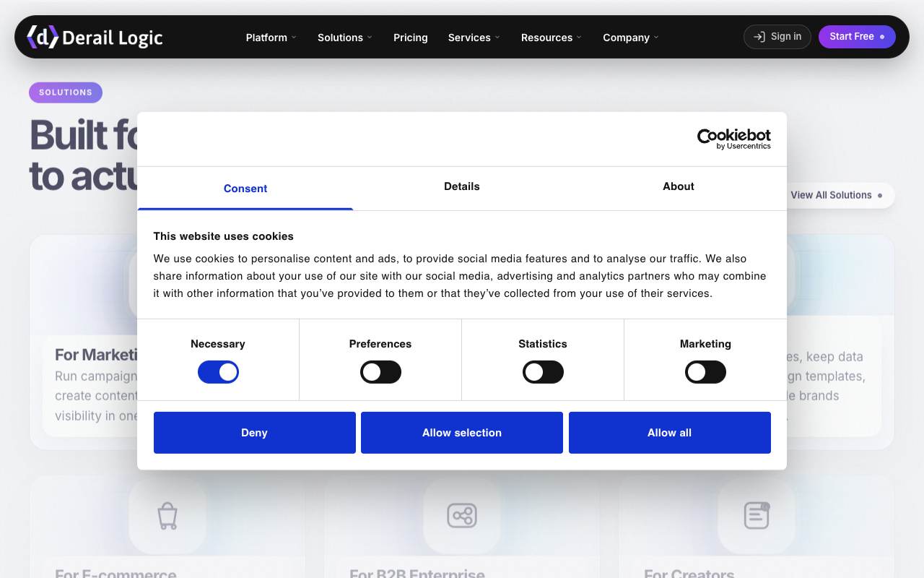Image resolution: width=924 pixels, height=578 pixels.
Task: Click the share nodes icon for B2B Enterprise
Action: [x=462, y=516]
